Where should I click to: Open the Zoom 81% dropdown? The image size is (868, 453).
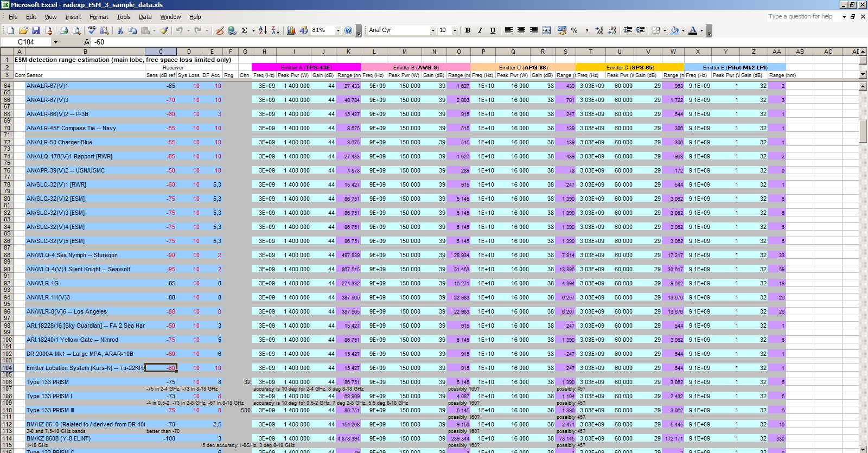[338, 30]
